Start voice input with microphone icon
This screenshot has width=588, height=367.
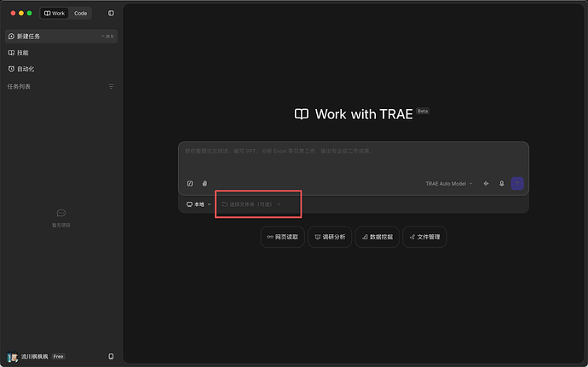[502, 183]
